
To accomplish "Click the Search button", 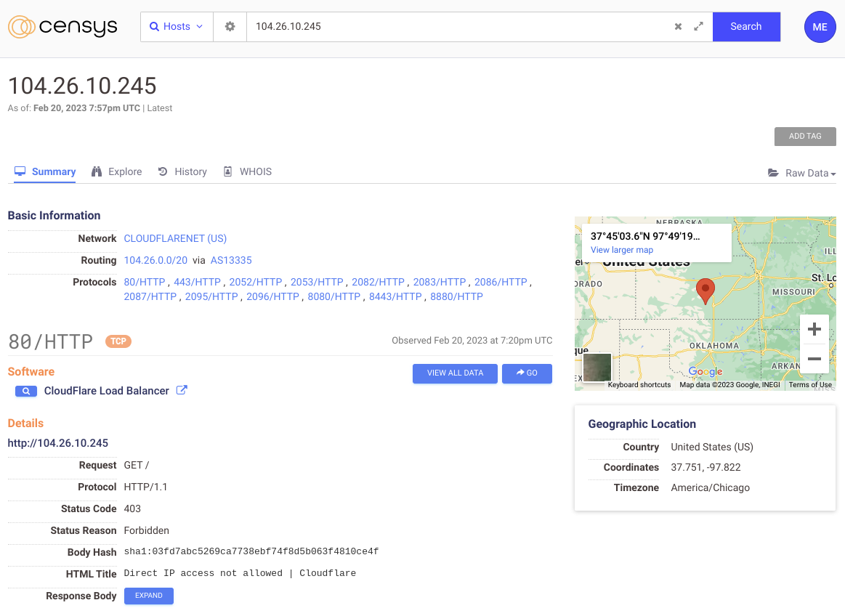I will click(x=745, y=27).
